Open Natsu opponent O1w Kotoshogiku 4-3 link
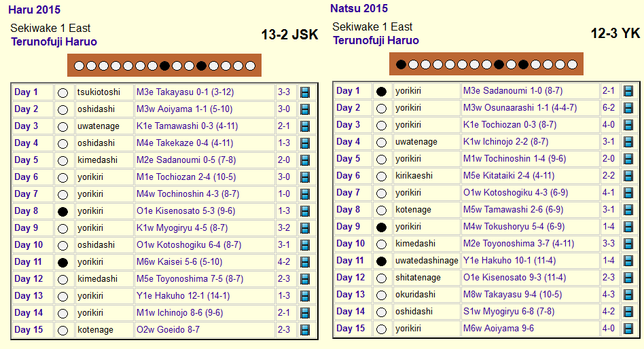 516,193
